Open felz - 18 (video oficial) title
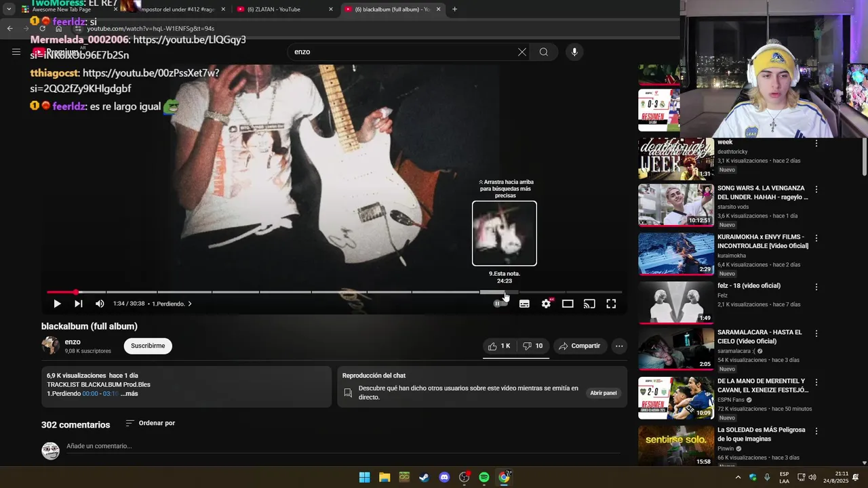Image resolution: width=868 pixels, height=488 pixels. pyautogui.click(x=749, y=286)
